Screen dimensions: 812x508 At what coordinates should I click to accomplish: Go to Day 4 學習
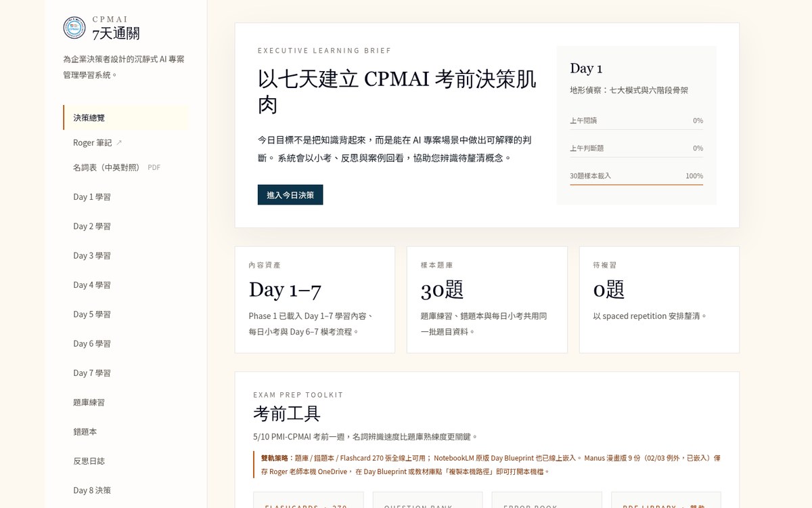click(x=126, y=285)
